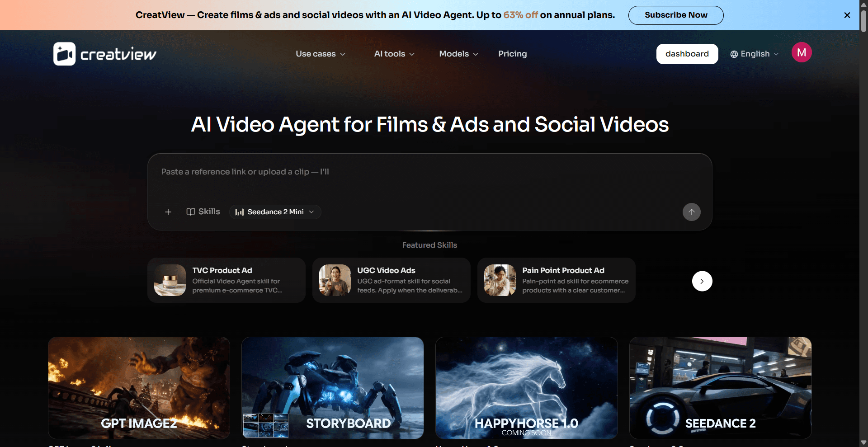Open the SEEDANCE 2 thumbnail card
Image resolution: width=868 pixels, height=447 pixels.
(721, 388)
